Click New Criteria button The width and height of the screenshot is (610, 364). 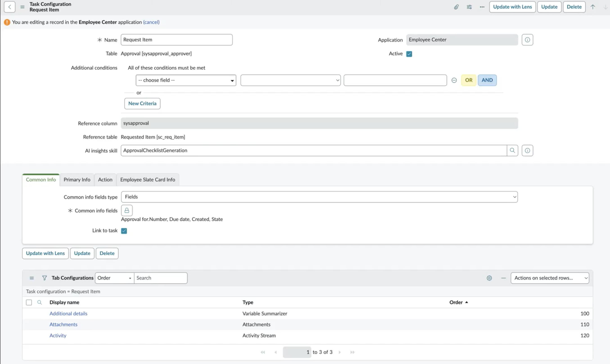(x=142, y=103)
